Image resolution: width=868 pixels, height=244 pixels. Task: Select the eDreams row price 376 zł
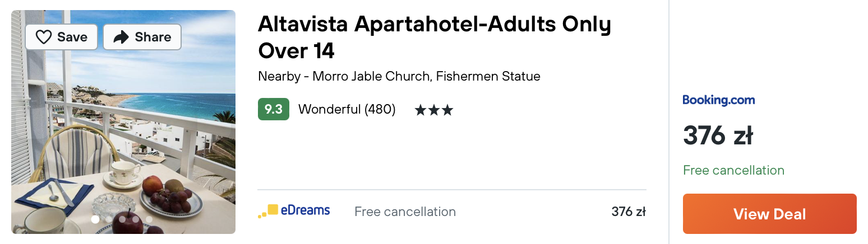coord(629,212)
